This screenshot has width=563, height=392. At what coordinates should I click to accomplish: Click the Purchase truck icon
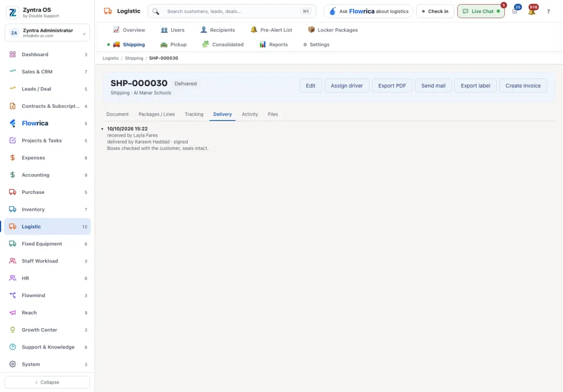click(12, 192)
